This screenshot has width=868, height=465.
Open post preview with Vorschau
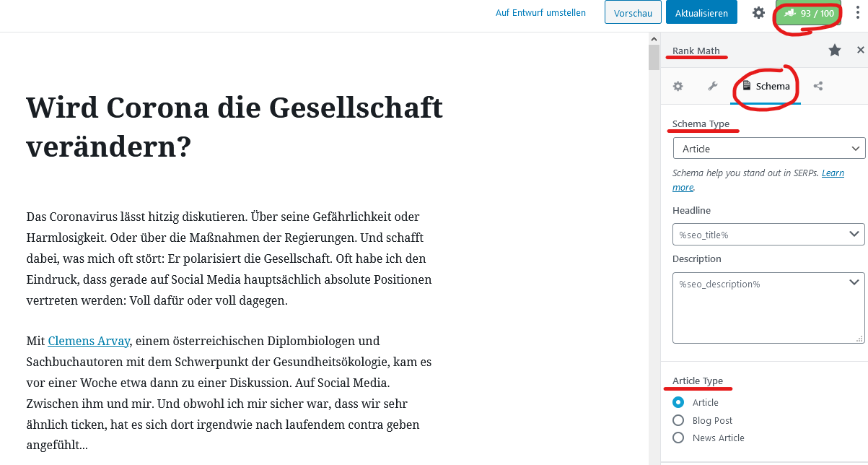633,12
